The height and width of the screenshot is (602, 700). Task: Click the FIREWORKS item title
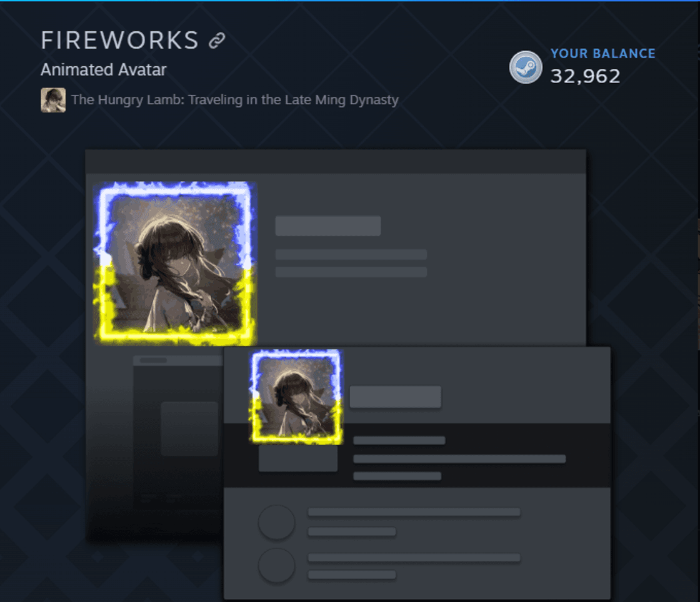coord(119,41)
